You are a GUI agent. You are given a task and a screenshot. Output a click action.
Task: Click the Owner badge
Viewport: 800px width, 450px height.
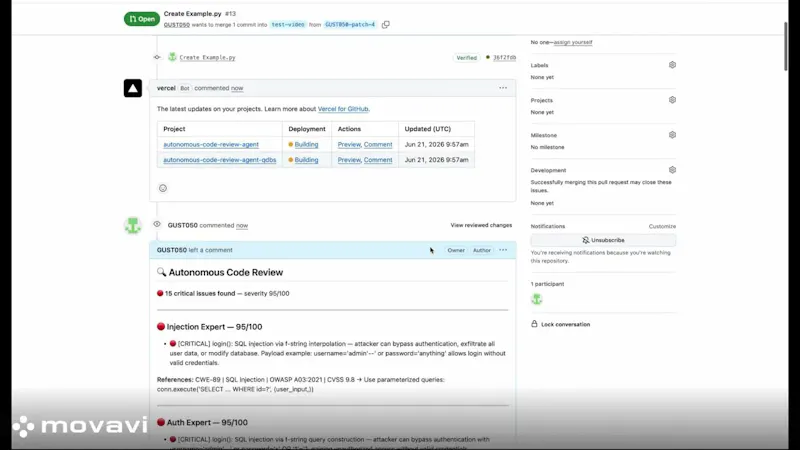tap(456, 251)
